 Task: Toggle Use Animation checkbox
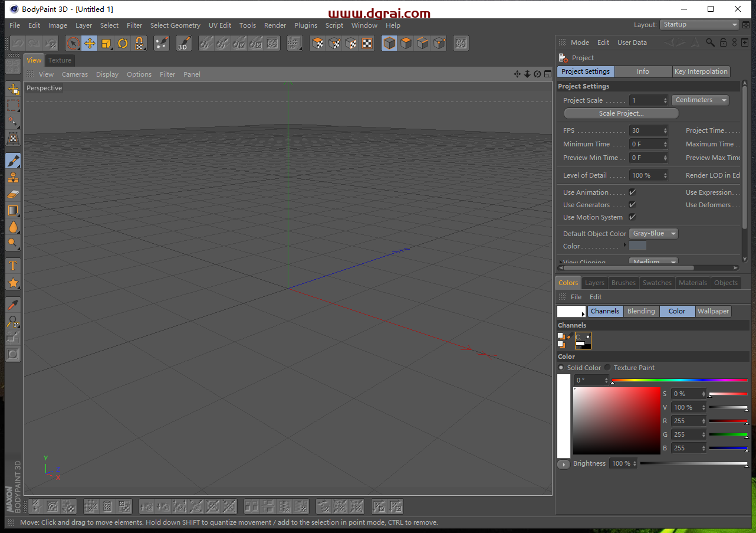point(632,192)
